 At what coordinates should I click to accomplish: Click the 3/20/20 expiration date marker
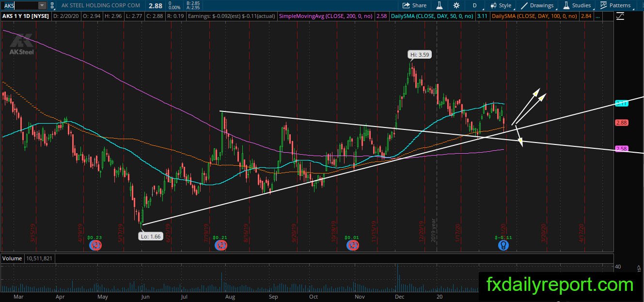tap(544, 233)
